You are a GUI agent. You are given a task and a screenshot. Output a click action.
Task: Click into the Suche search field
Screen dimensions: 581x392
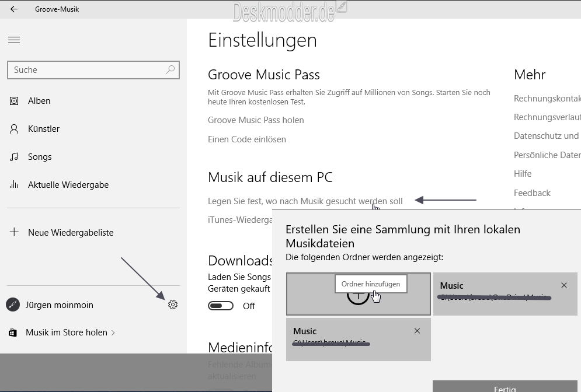(x=93, y=70)
